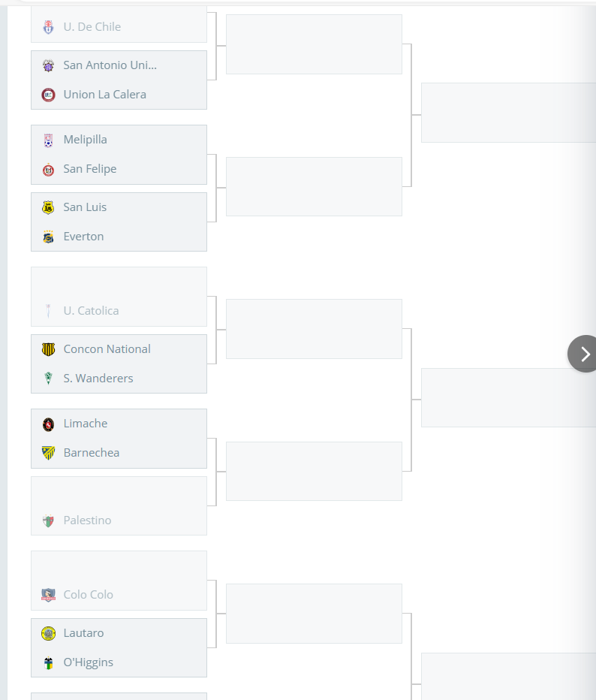Click the Barnechea shield icon
This screenshot has height=700, width=596.
[x=48, y=453]
